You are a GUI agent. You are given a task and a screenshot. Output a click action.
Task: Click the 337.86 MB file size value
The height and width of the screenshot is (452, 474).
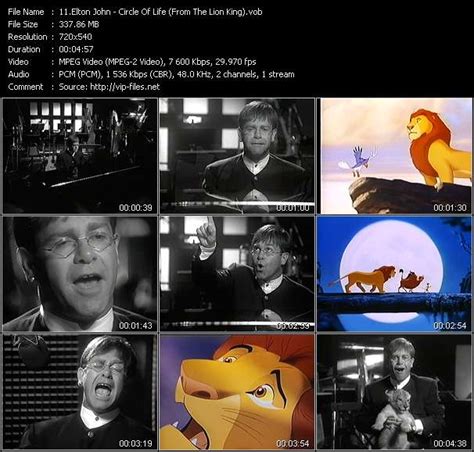[79, 24]
